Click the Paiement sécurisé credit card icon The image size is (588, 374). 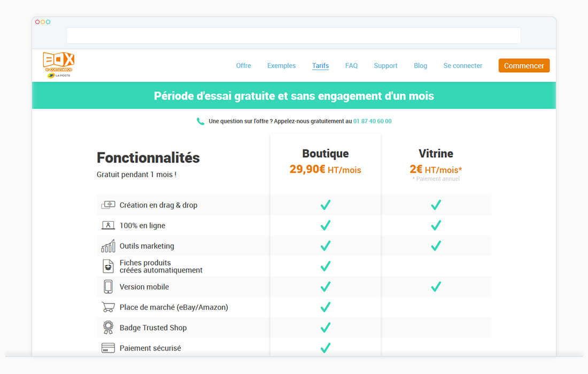[108, 348]
